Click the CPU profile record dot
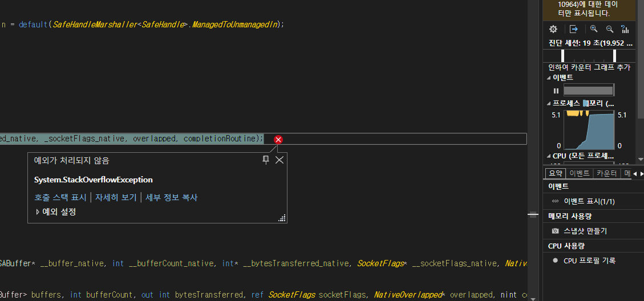644x301 pixels. (x=555, y=261)
